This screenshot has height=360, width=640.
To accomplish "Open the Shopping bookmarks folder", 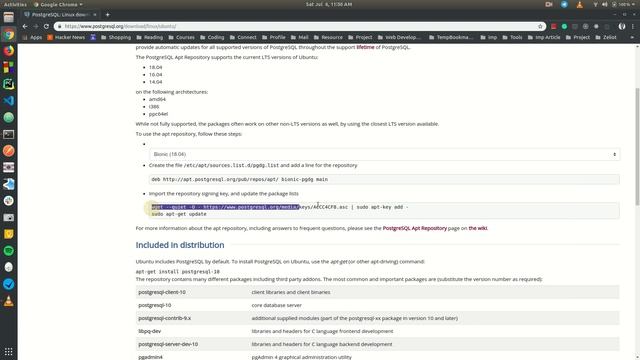I will [116, 37].
